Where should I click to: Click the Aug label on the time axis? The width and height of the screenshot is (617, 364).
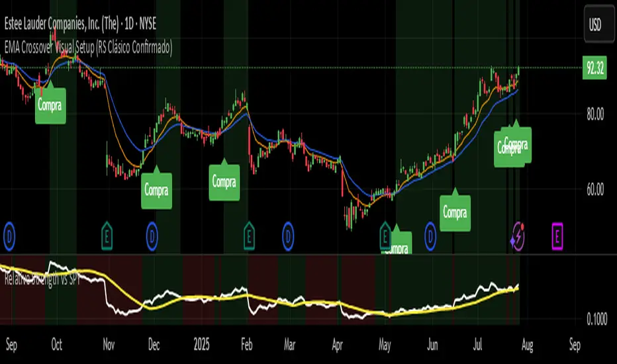pyautogui.click(x=527, y=345)
